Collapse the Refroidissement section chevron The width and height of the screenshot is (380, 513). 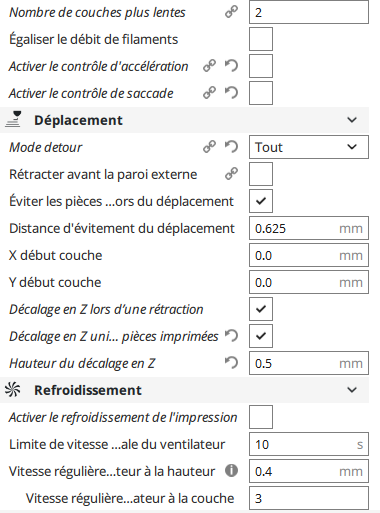(x=352, y=390)
